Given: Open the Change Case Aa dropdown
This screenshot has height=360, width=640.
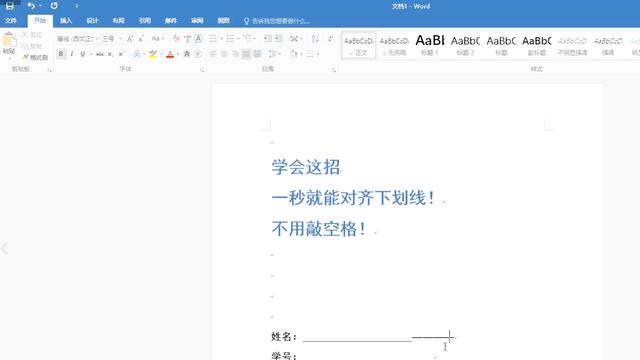Looking at the screenshot, I should 158,39.
